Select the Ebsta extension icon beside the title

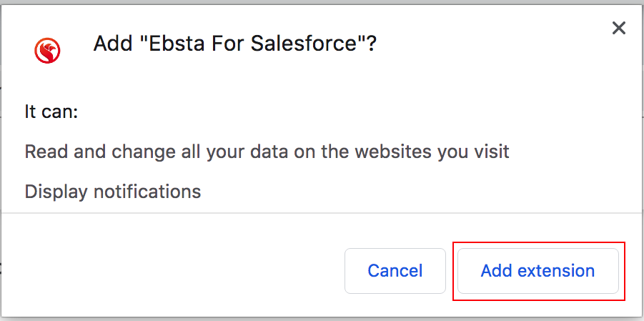click(x=48, y=50)
